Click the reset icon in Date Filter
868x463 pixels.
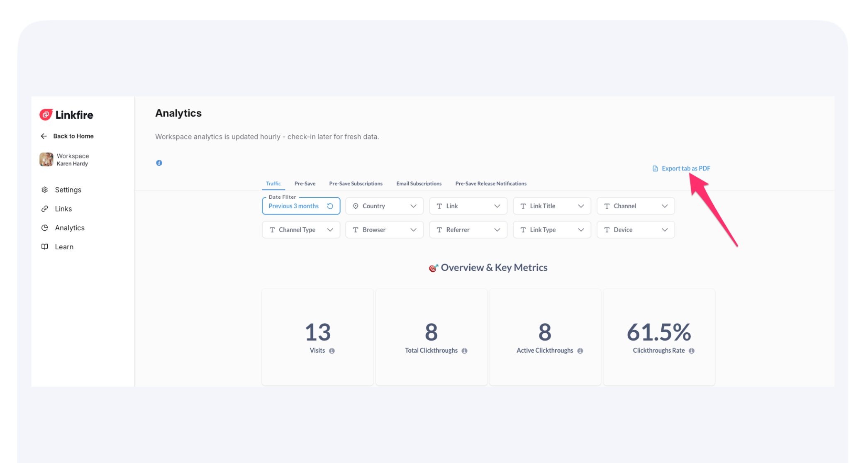point(330,206)
